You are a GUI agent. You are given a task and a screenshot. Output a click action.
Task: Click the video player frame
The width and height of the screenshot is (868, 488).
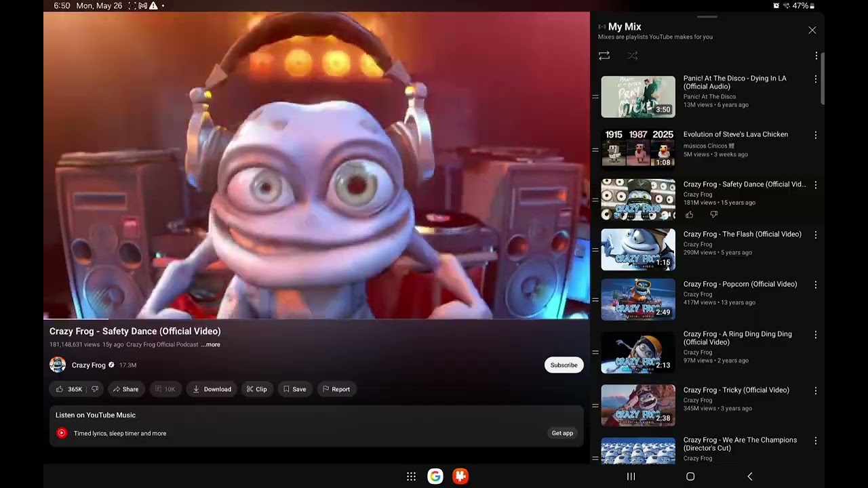point(317,165)
